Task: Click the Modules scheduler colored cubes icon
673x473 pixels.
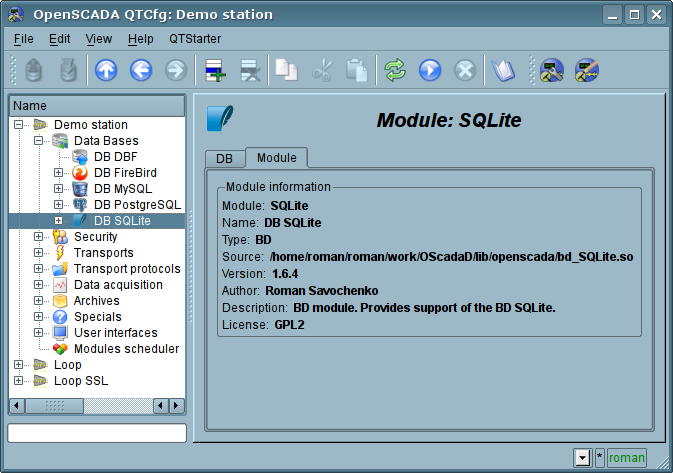Action: 60,349
